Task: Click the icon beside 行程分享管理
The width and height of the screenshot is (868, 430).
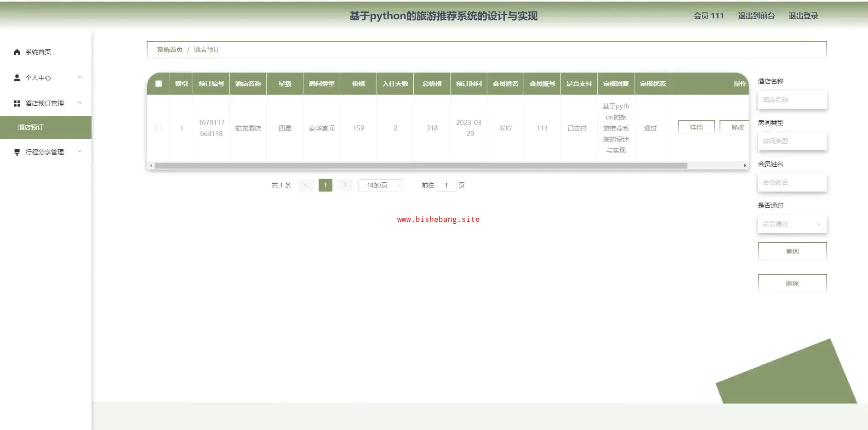Action: click(x=17, y=152)
